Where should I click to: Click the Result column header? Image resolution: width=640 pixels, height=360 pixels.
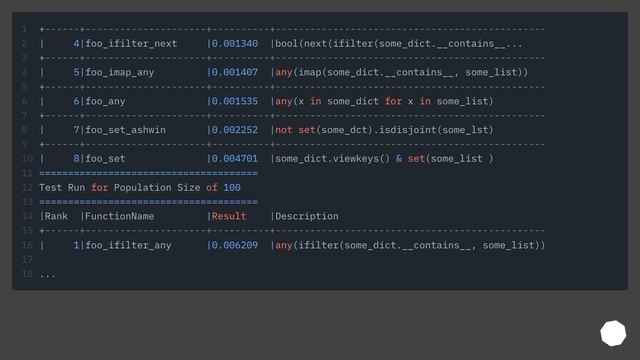(229, 216)
